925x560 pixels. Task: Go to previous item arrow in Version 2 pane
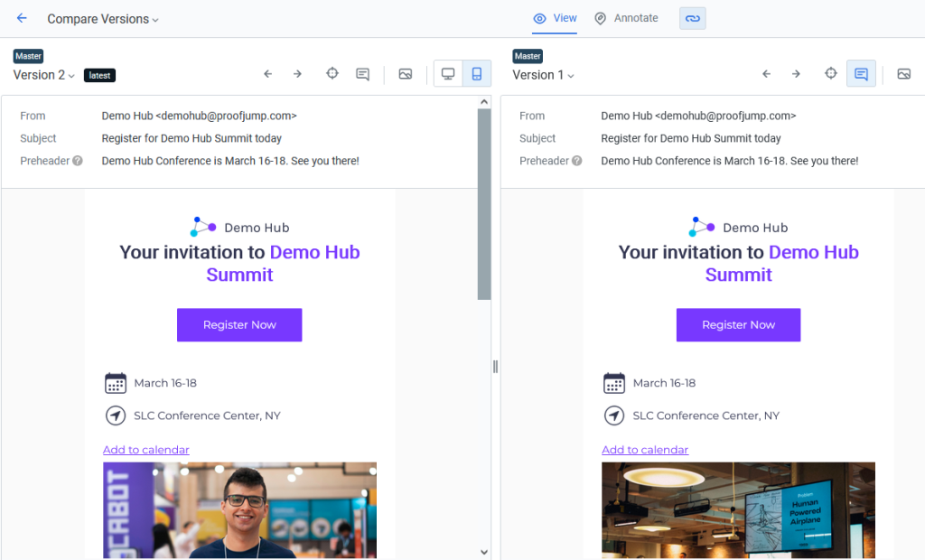[267, 74]
